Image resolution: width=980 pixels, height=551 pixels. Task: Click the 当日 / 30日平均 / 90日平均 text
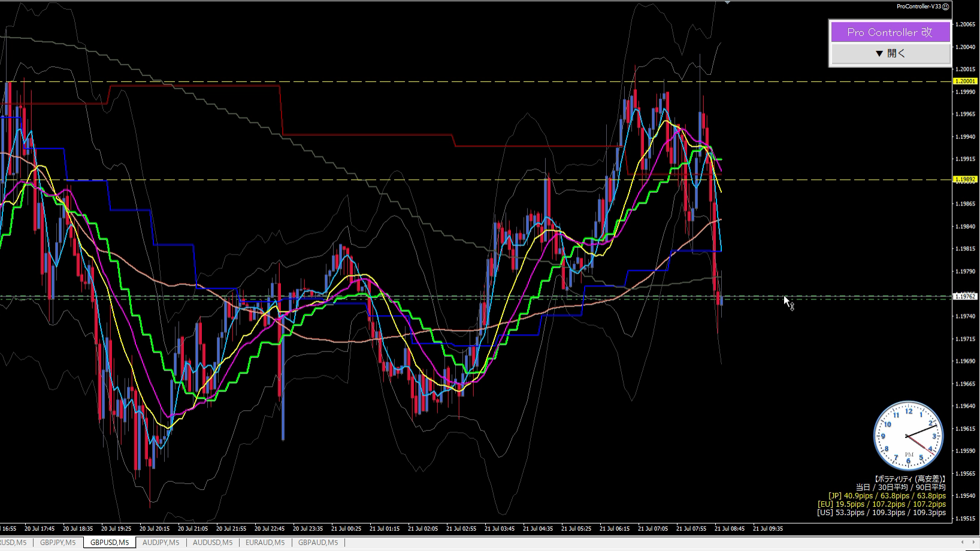pos(901,488)
